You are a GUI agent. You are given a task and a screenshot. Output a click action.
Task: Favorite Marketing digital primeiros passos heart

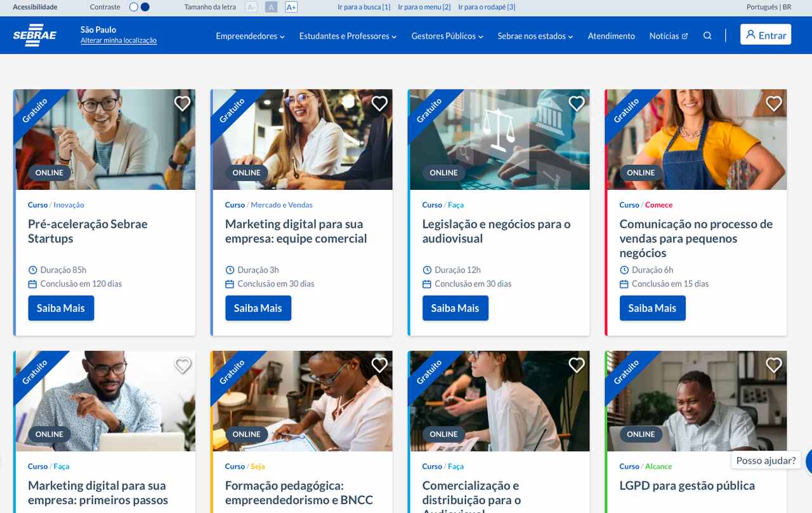point(183,365)
